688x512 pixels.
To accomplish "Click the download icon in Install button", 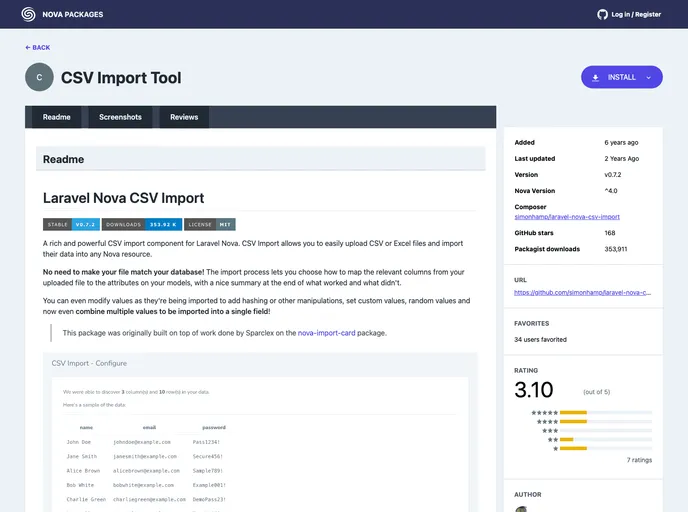I will pyautogui.click(x=595, y=78).
